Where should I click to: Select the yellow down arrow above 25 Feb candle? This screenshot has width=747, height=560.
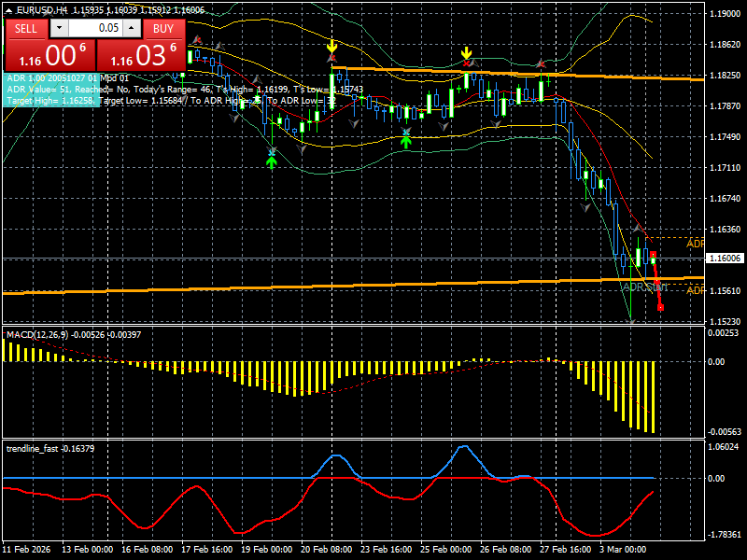coord(466,52)
